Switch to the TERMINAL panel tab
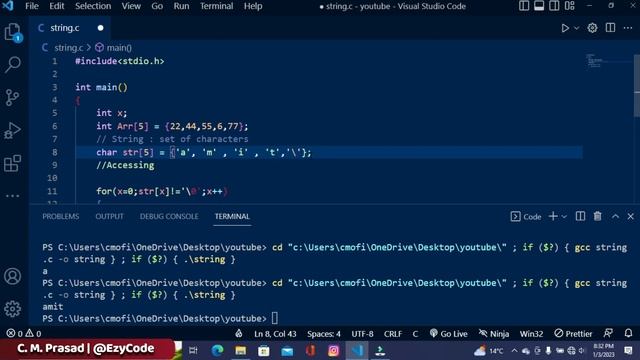 point(232,216)
